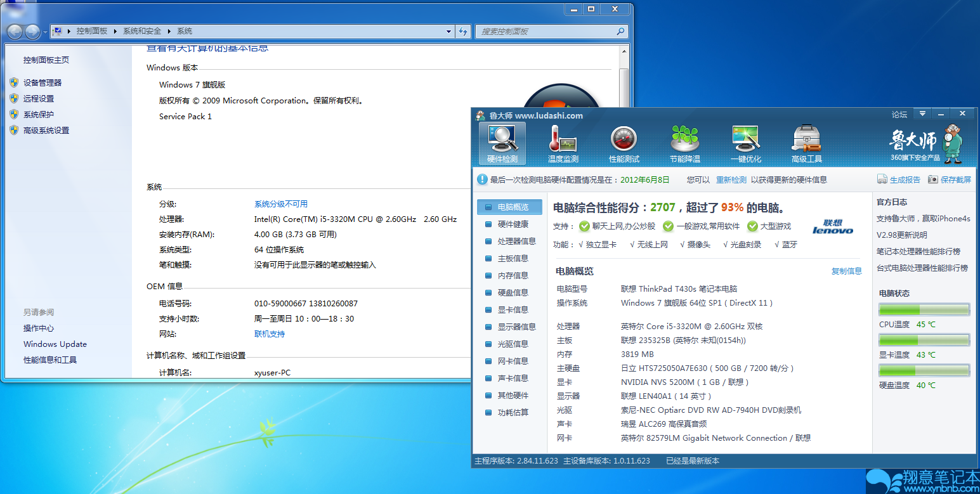
Task: Click the Lenovo 联想 brand logo
Action: click(x=833, y=226)
